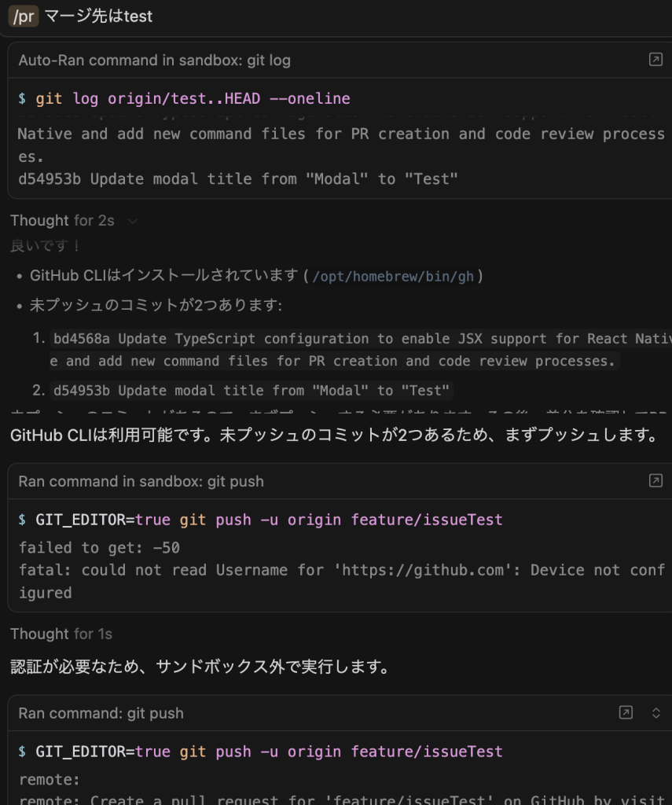Click the 'Ran command: git push' header label
The width and height of the screenshot is (672, 805).
pyautogui.click(x=101, y=713)
